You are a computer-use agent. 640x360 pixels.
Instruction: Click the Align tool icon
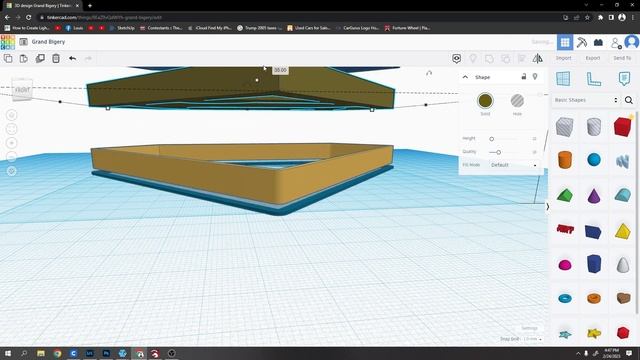click(522, 58)
